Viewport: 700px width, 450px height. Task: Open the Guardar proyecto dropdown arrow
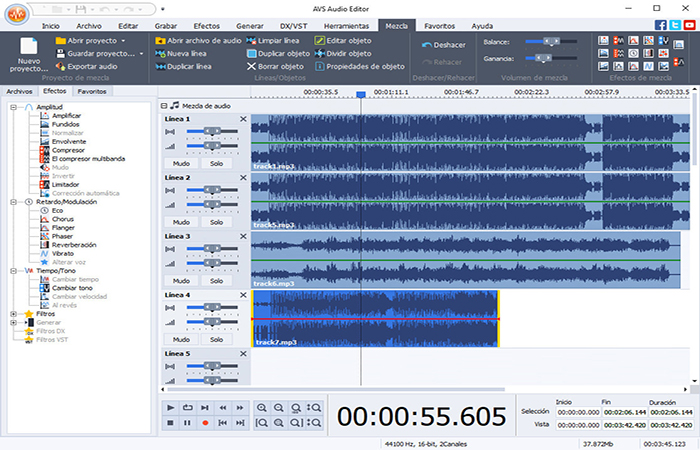point(142,54)
